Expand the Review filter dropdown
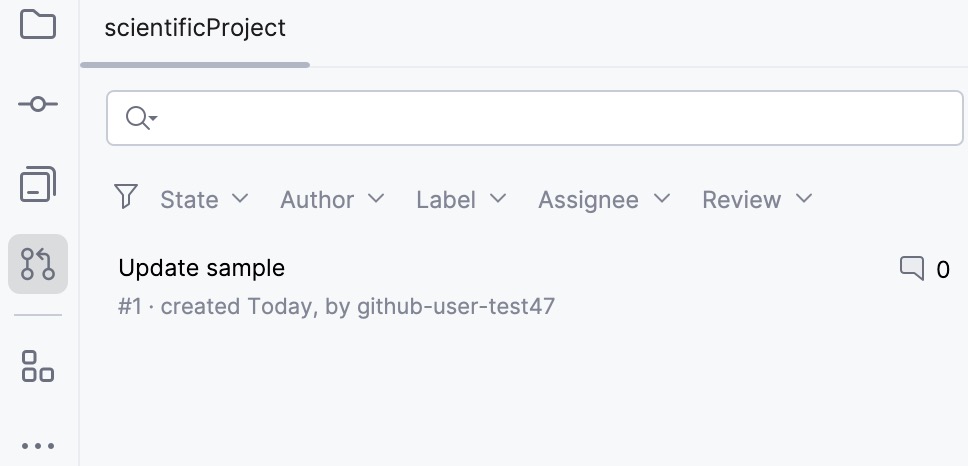The height and width of the screenshot is (466, 968). coord(757,200)
